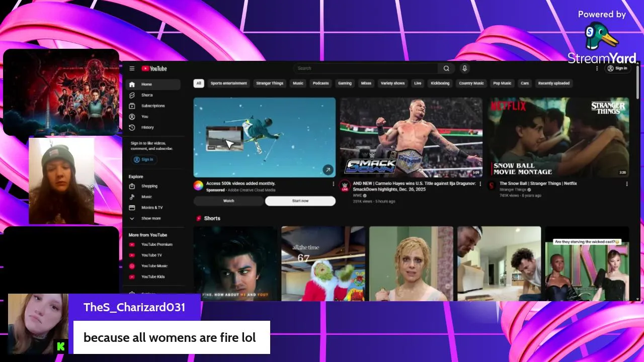Open the 'how about me and you' short

point(235,263)
